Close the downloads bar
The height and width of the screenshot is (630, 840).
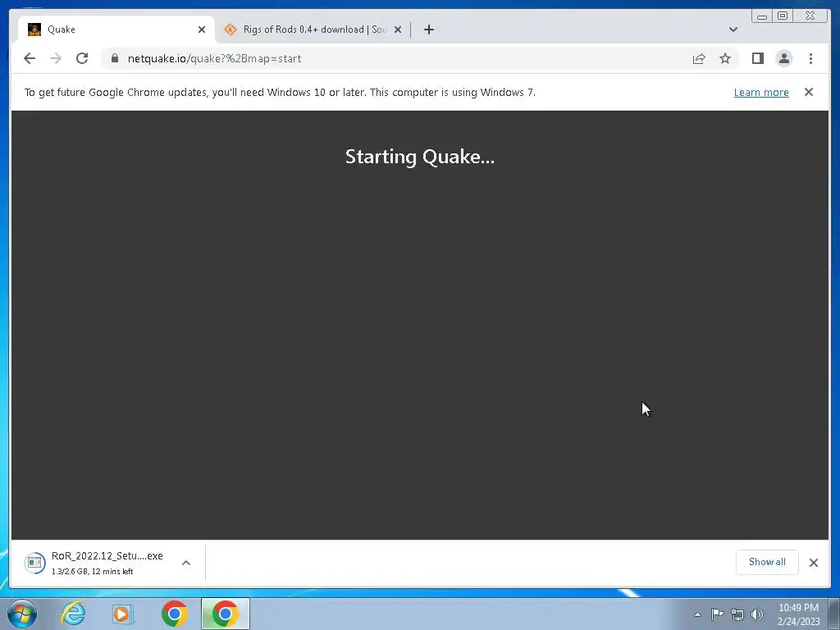(813, 563)
